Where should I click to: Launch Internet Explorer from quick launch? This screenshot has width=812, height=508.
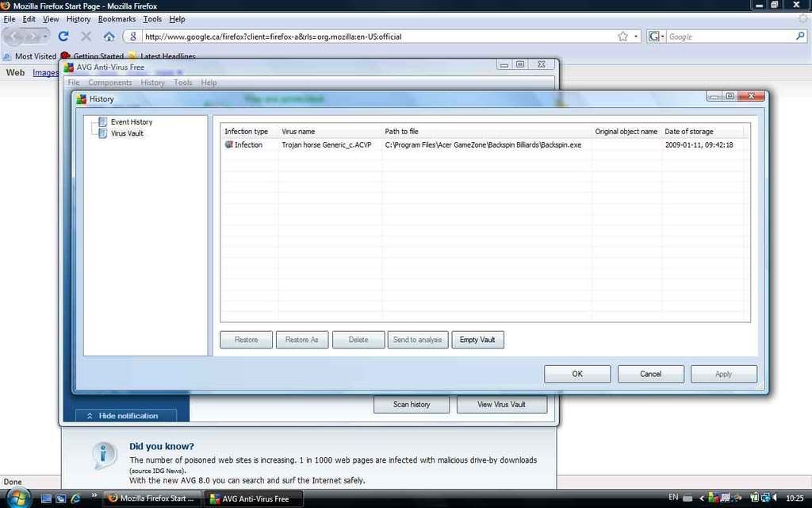[x=75, y=498]
